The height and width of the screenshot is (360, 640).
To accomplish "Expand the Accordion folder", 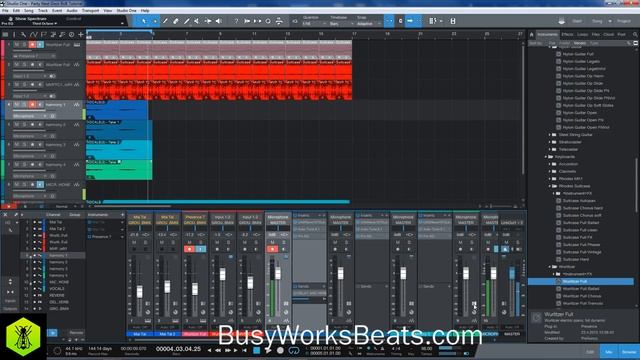I will pos(550,164).
